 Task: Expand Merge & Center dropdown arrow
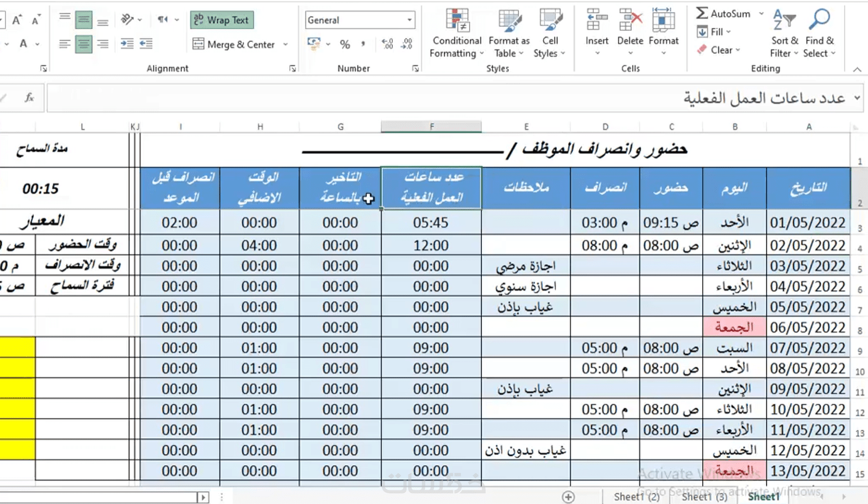point(285,44)
